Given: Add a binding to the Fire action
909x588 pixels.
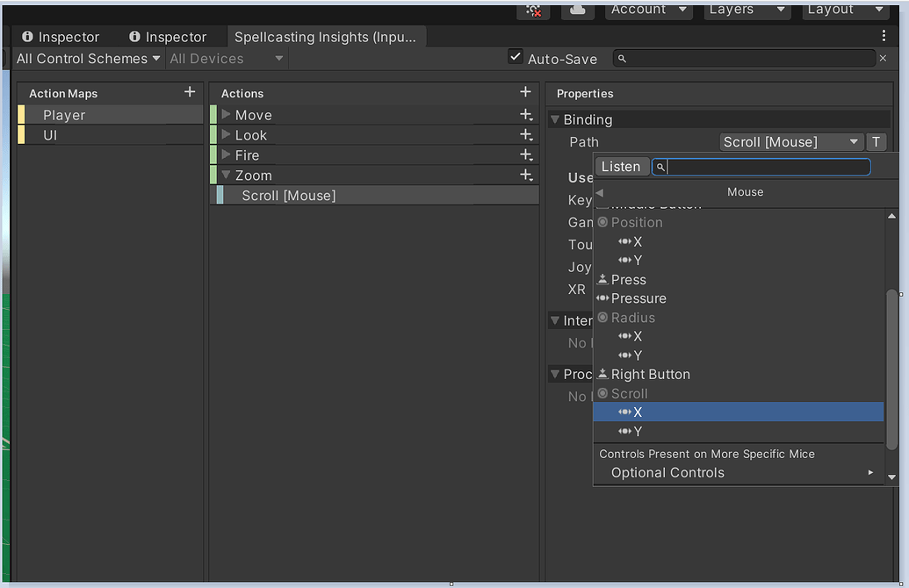Looking at the screenshot, I should (x=525, y=154).
